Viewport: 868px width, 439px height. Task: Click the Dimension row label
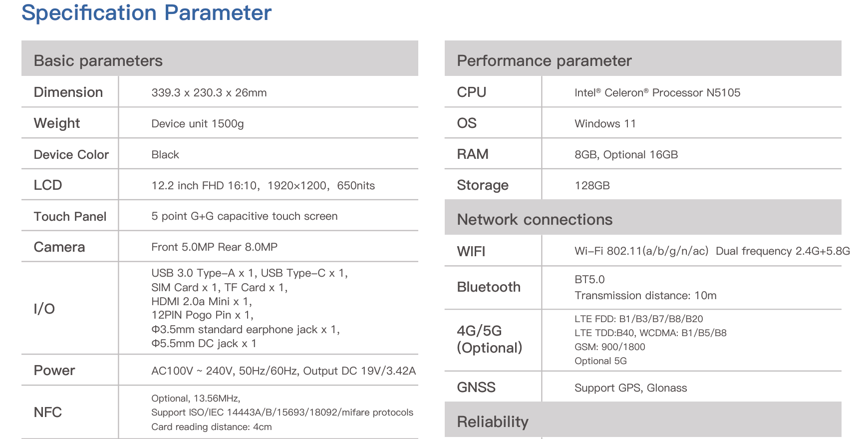[x=68, y=92]
